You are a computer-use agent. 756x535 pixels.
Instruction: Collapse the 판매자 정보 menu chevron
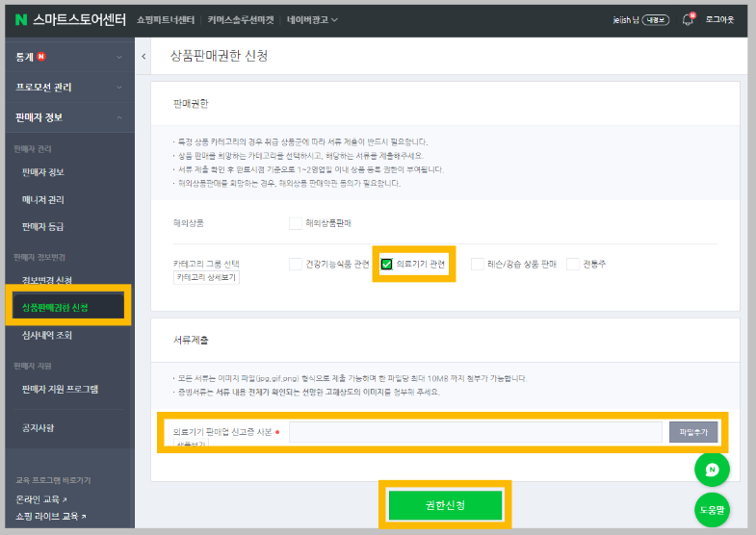point(119,117)
